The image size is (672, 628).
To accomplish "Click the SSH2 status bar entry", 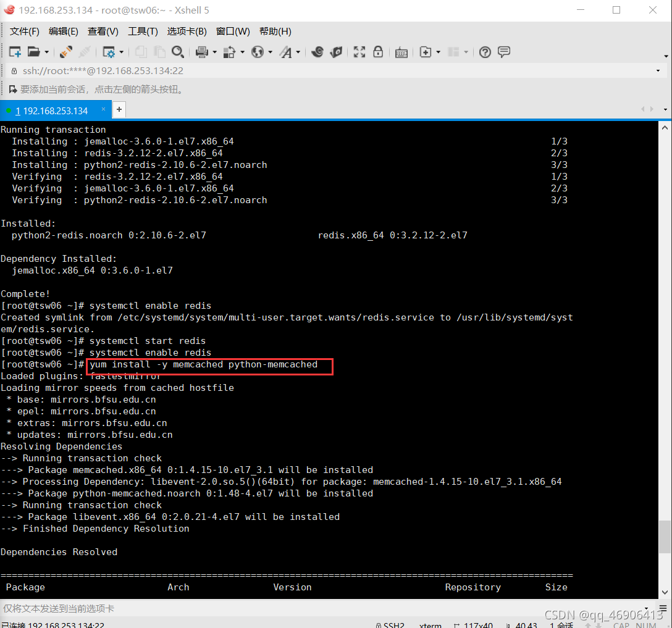I will (390, 625).
